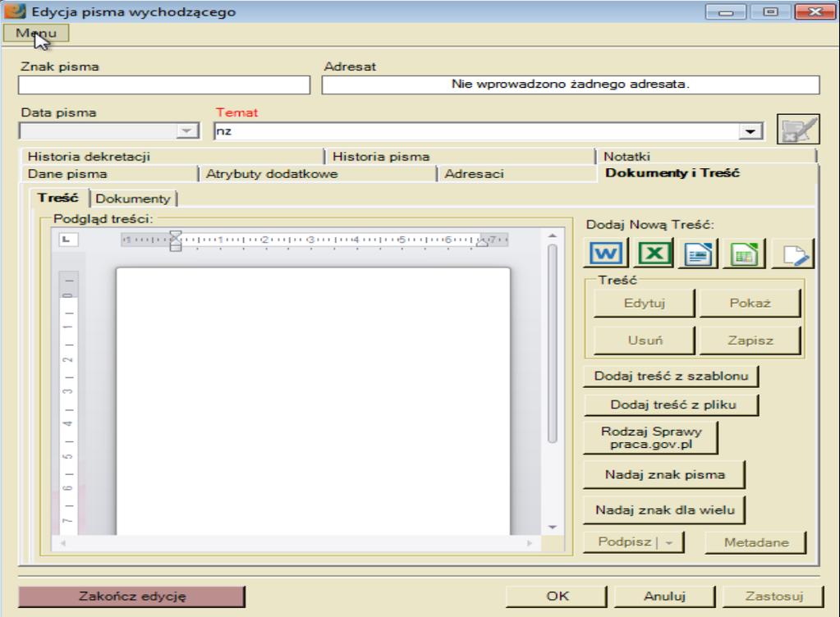840x617 pixels.
Task: Click the ruler tab-stop type selector
Action: 67,240
